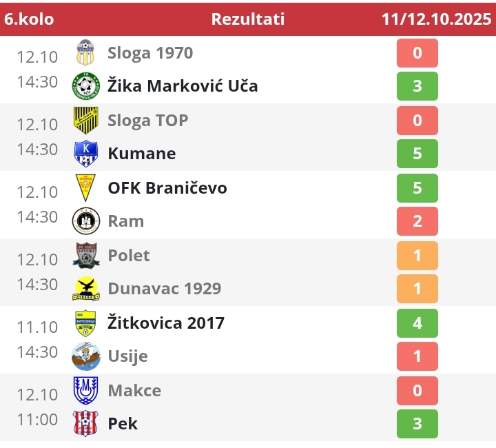The height and width of the screenshot is (448, 496).
Task: Open the OFK Braničevo team link
Action: pyautogui.click(x=167, y=187)
